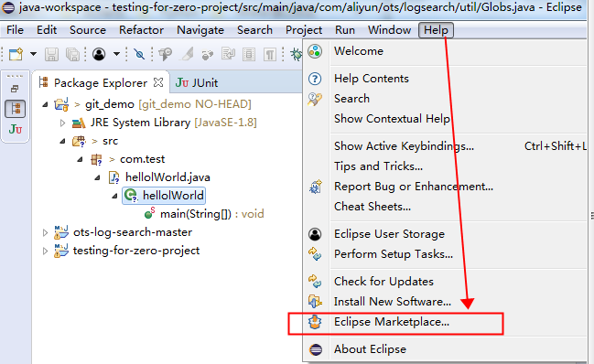Viewport: 594px width, 364px height.
Task: Open the Project menu
Action: pyautogui.click(x=304, y=30)
